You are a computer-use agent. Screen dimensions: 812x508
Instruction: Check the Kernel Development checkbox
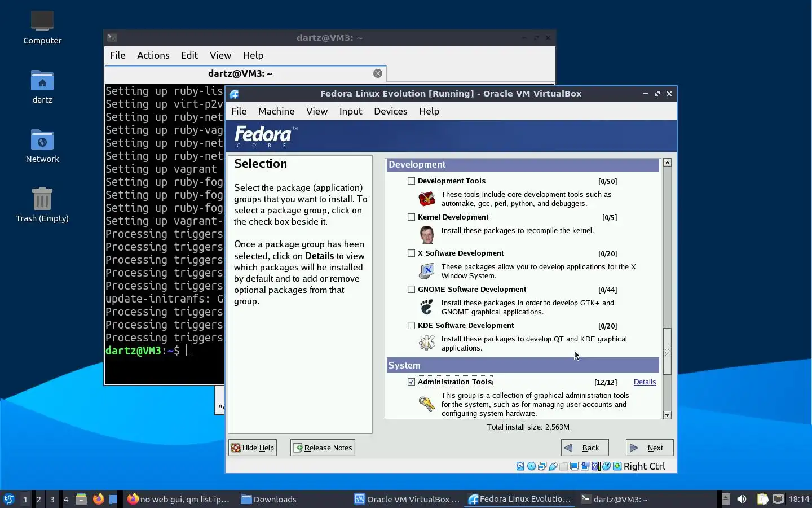point(411,217)
